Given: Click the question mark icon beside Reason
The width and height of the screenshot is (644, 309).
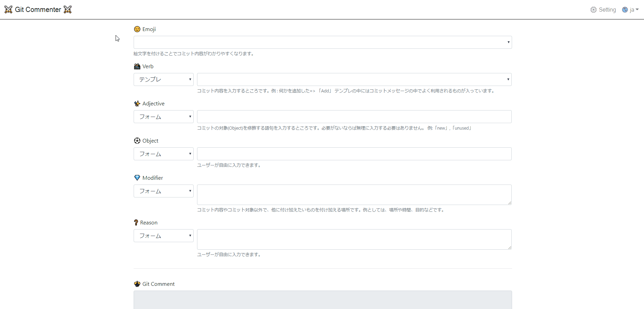Looking at the screenshot, I should coord(136,222).
